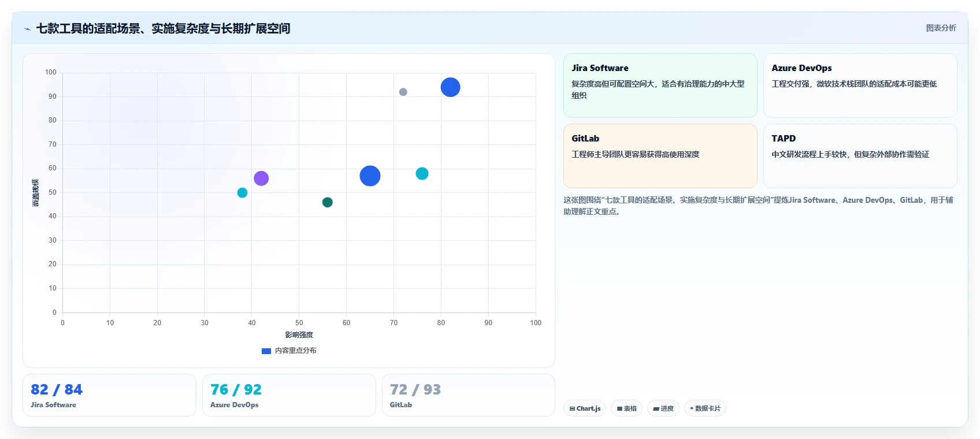Open the Jira Software description card

tap(660, 85)
